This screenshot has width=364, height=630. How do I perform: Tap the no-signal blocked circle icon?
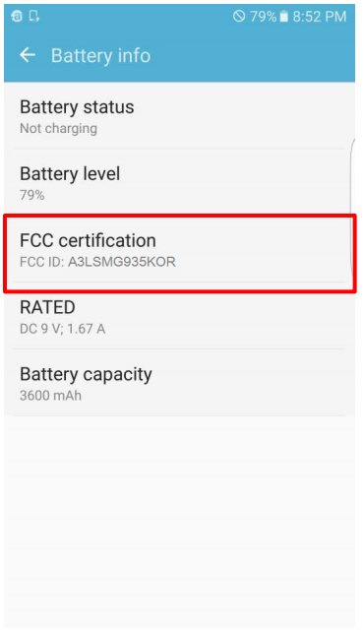(x=239, y=16)
